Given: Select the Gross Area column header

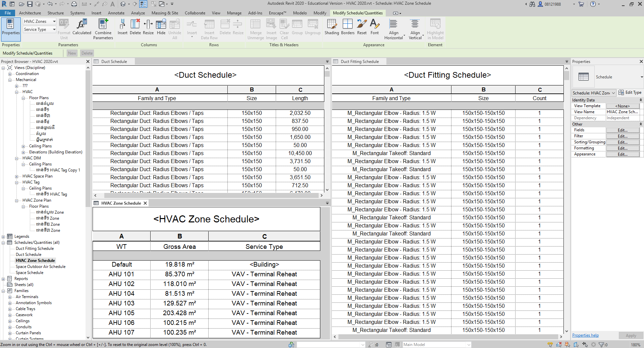Looking at the screenshot, I should [179, 247].
